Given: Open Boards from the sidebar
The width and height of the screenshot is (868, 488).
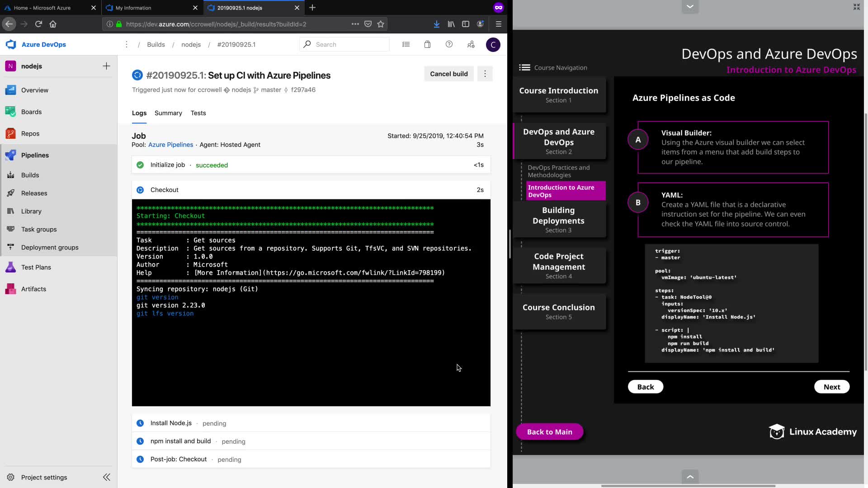Looking at the screenshot, I should pyautogui.click(x=31, y=112).
